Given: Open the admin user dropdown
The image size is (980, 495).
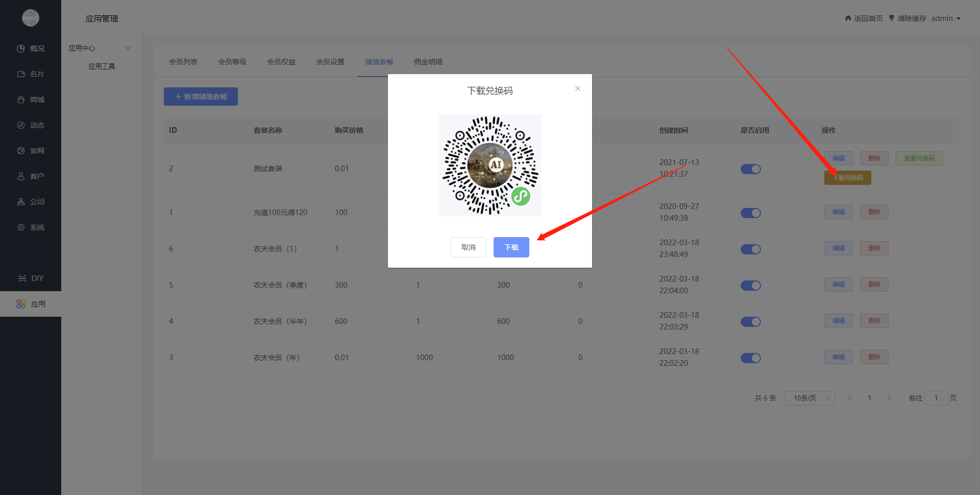Looking at the screenshot, I should coord(946,18).
